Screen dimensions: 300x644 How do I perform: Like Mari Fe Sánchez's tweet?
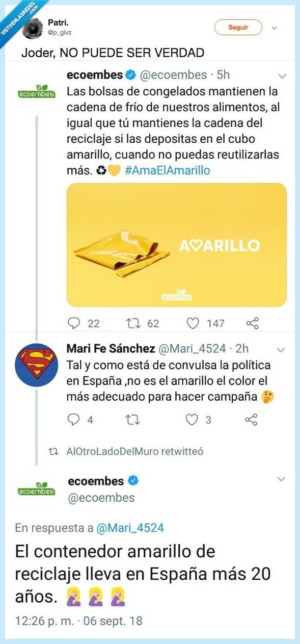pyautogui.click(x=192, y=419)
